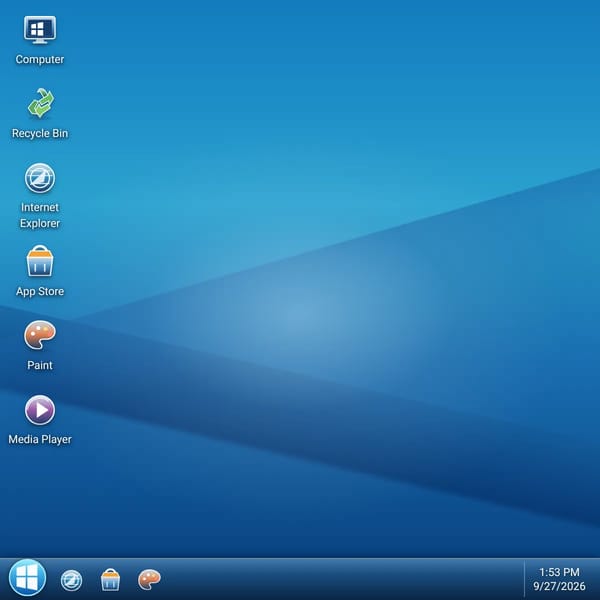Select the App Store desktop icon
This screenshot has height=600, width=600.
(40, 261)
